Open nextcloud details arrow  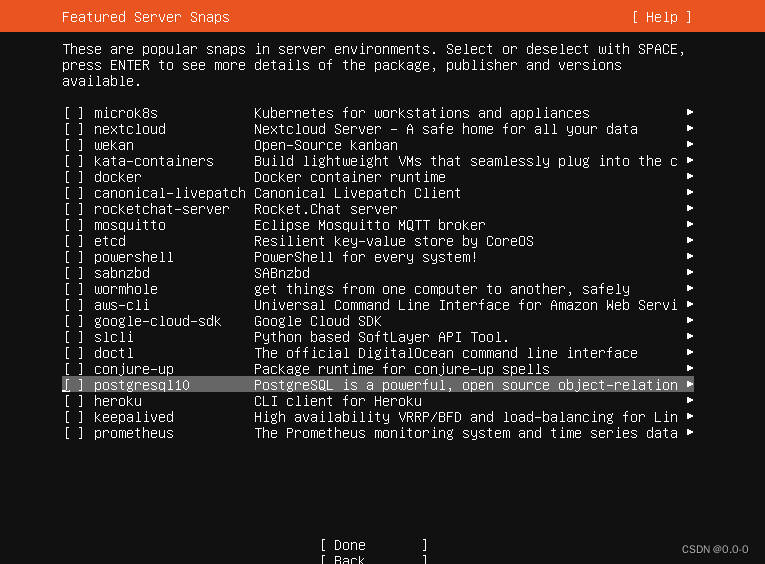click(690, 128)
